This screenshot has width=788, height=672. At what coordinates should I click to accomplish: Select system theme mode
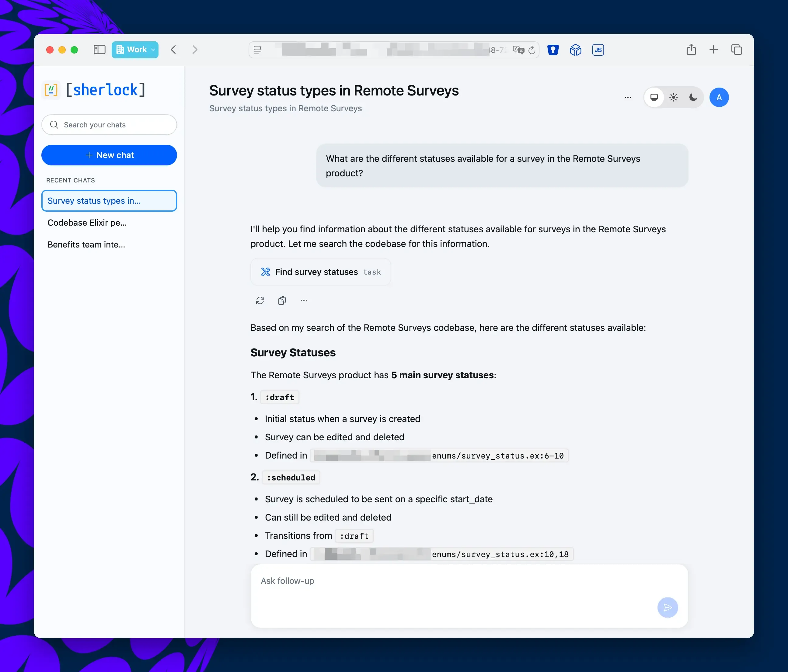coord(654,97)
